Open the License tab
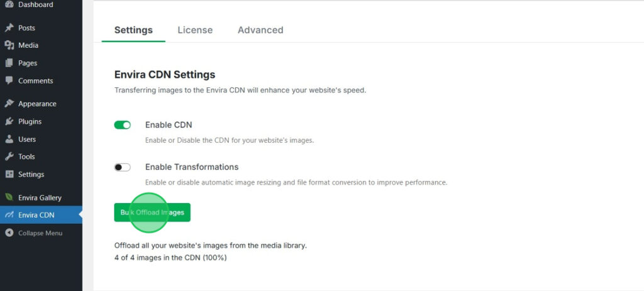This screenshot has width=644, height=291. click(195, 30)
